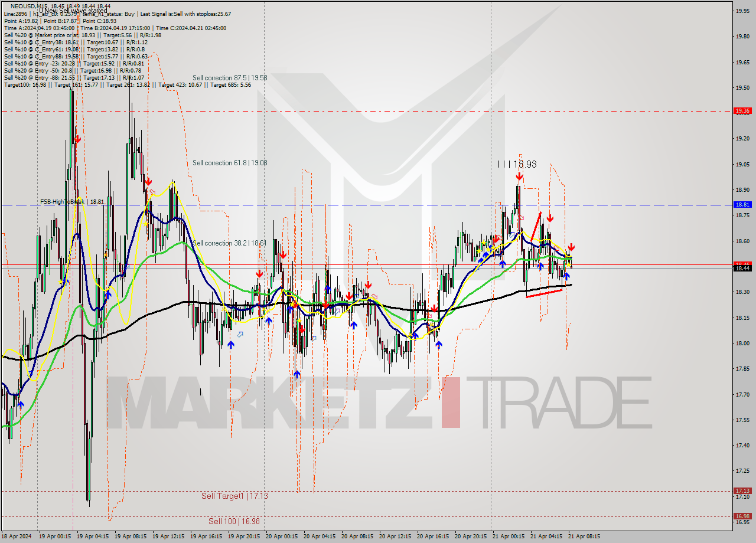Click the 18.15 price axis label
Viewport: 756px width, 543px height.
click(742, 318)
